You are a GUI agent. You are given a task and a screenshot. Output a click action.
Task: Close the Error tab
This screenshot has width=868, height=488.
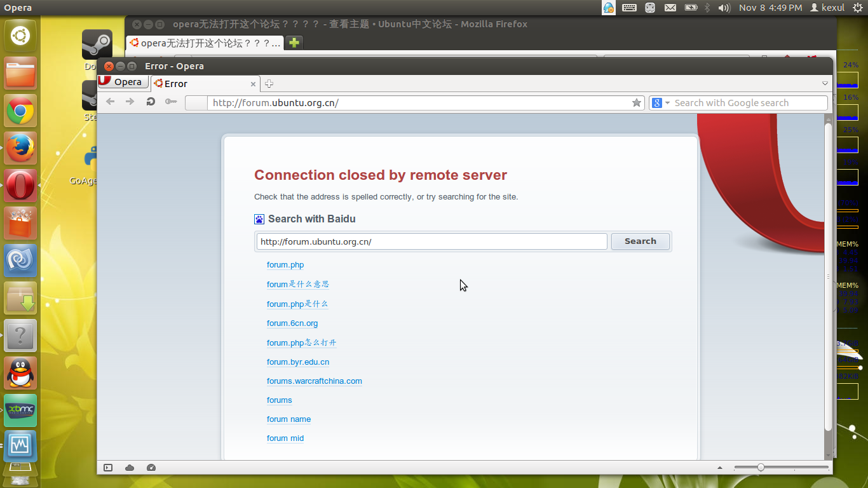point(253,84)
